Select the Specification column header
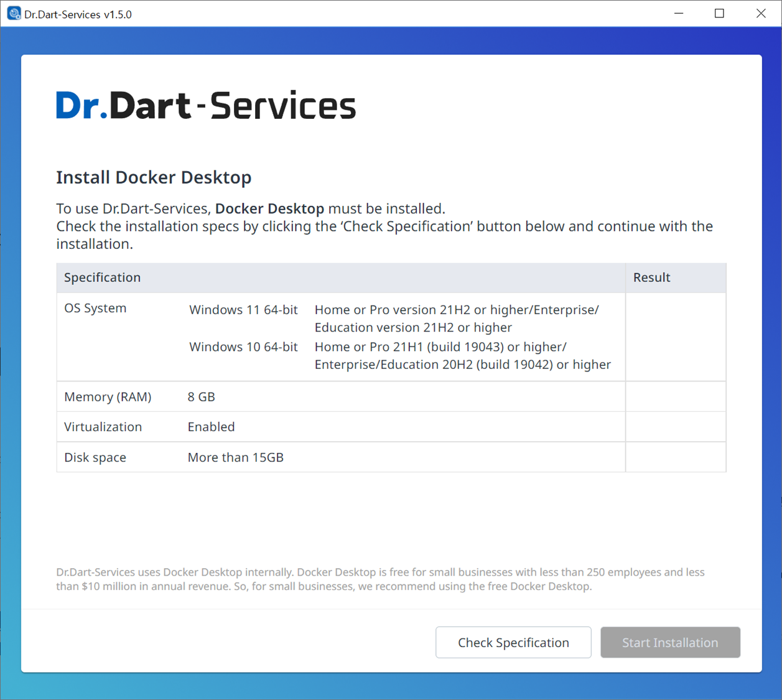This screenshot has width=782, height=700. 103,278
